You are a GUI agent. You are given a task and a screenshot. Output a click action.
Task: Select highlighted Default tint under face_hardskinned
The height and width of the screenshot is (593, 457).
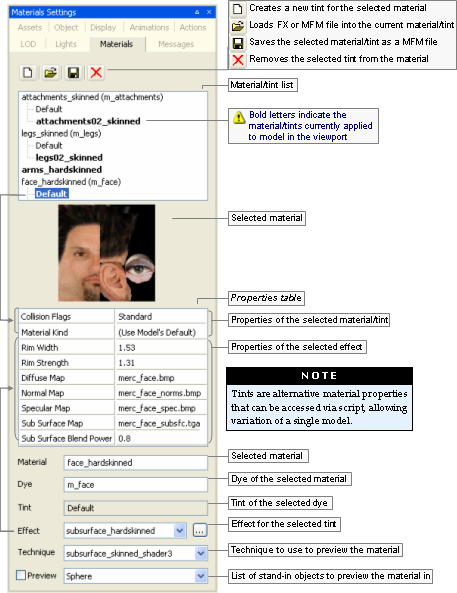click(51, 194)
